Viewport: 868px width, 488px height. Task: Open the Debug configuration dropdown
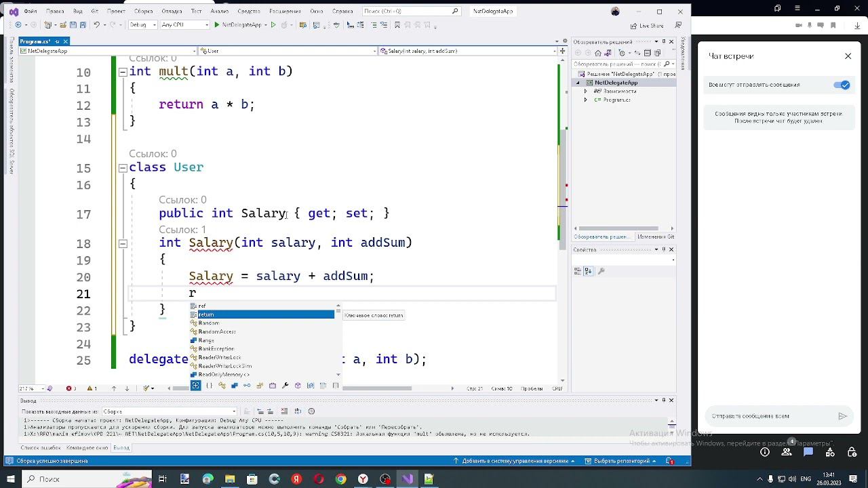coord(142,25)
